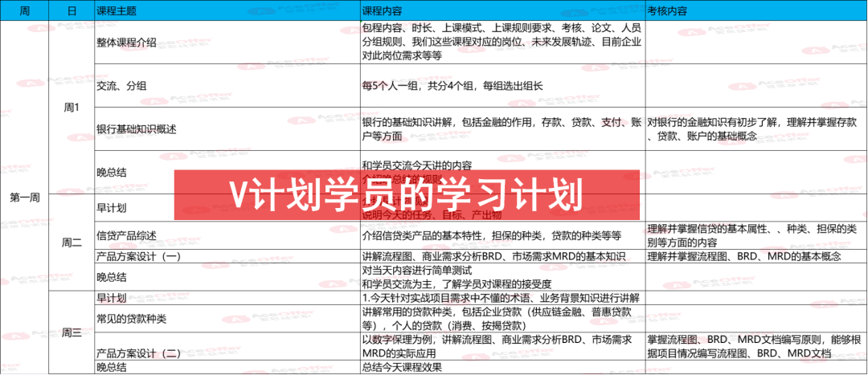
Task: Click the cell starting '讲解流程图、商业需求分析BRD'
Action: click(x=502, y=256)
